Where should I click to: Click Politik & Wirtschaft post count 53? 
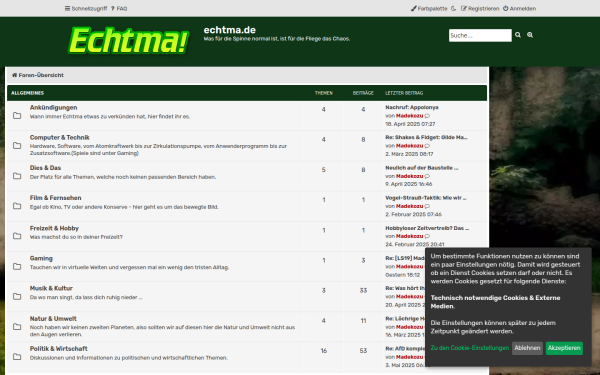[363, 351]
